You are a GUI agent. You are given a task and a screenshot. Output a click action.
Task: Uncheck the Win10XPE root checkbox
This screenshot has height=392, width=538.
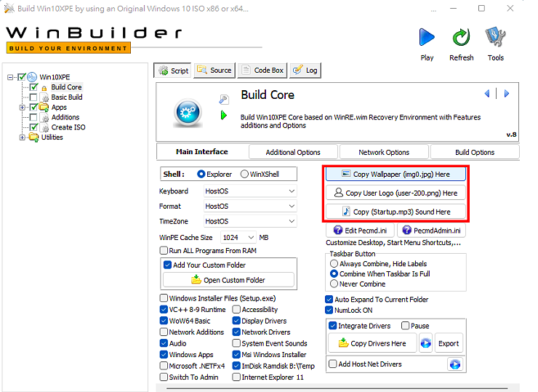pos(22,77)
